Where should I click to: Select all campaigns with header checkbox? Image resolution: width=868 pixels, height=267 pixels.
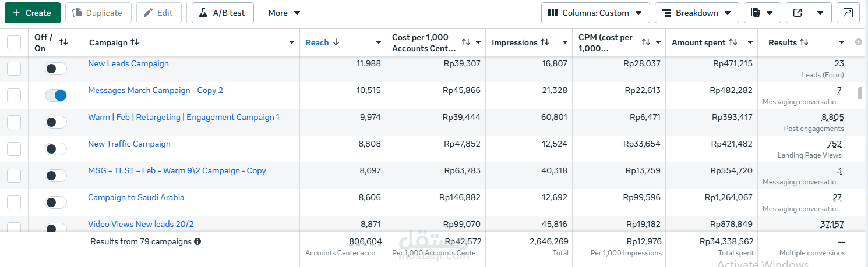pos(14,42)
